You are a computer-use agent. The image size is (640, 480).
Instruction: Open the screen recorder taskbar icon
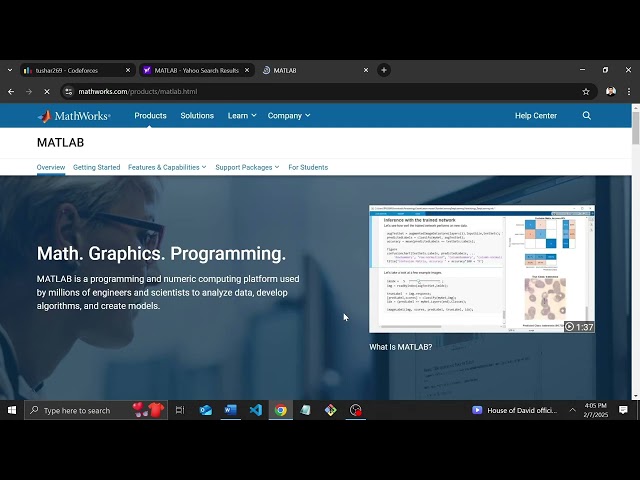click(356, 410)
